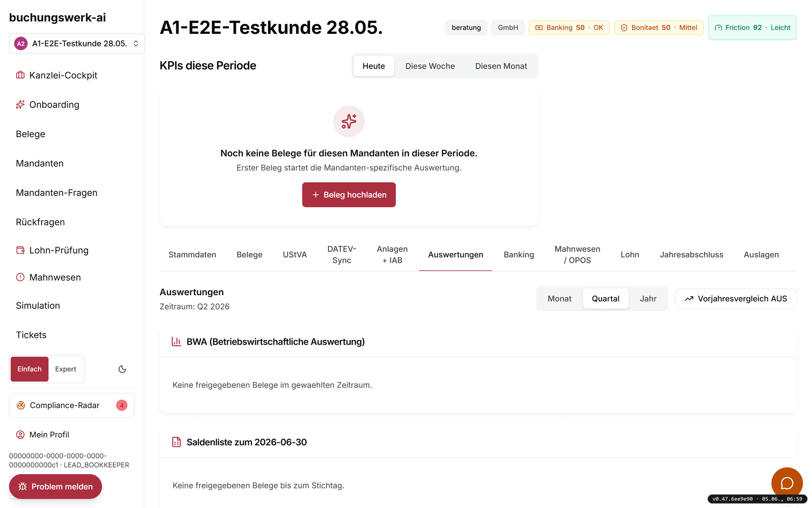Toggle Vorjahresvergleich AUS
The image size is (812, 508).
[x=736, y=298]
